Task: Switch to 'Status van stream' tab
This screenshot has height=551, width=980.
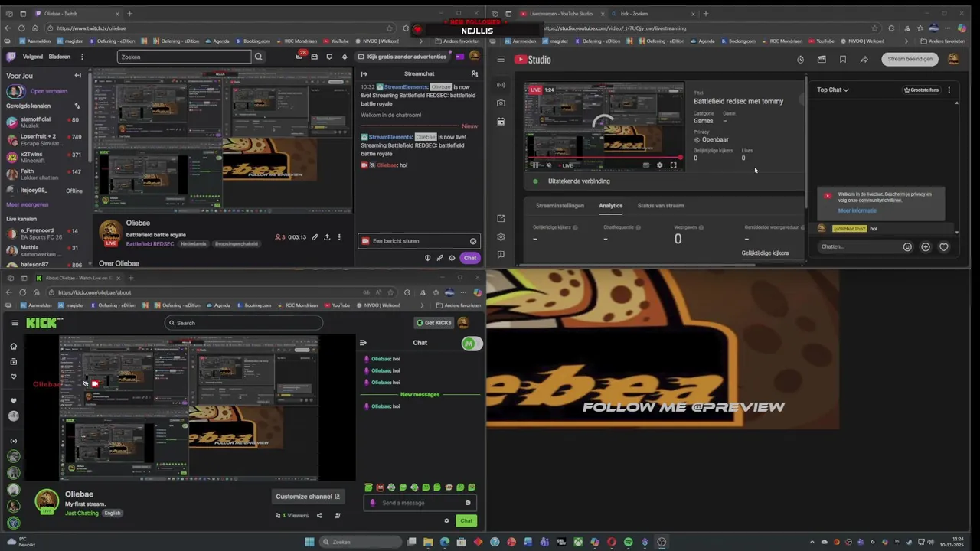Action: coord(661,206)
